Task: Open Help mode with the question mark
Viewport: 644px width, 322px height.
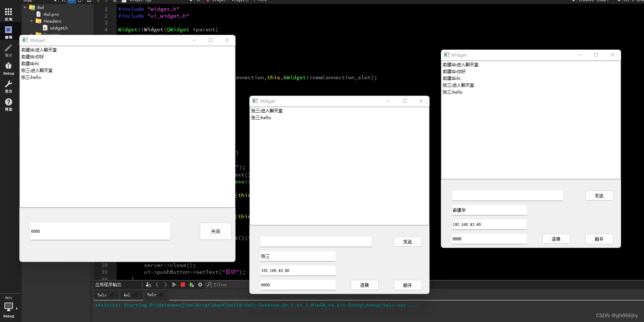Action: (x=9, y=104)
